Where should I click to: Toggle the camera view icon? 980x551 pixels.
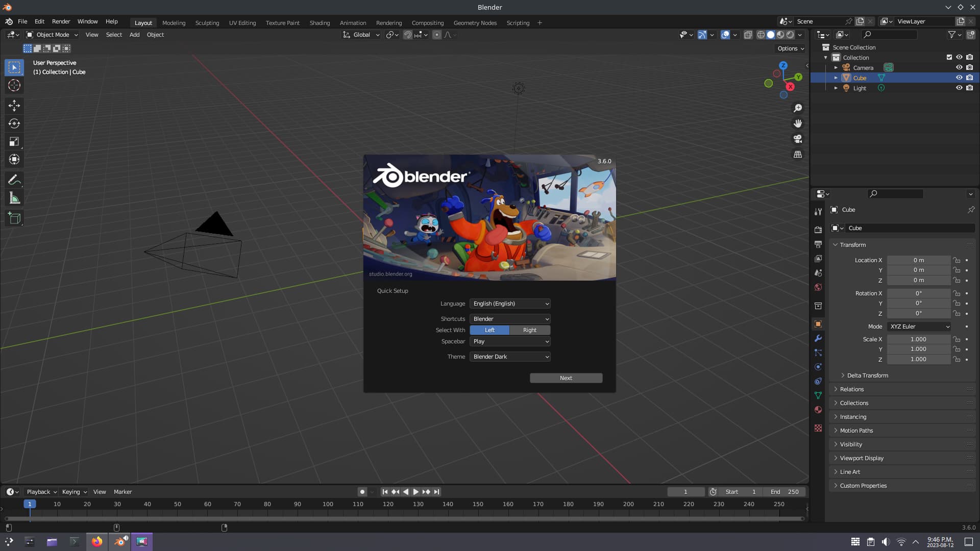tap(797, 139)
